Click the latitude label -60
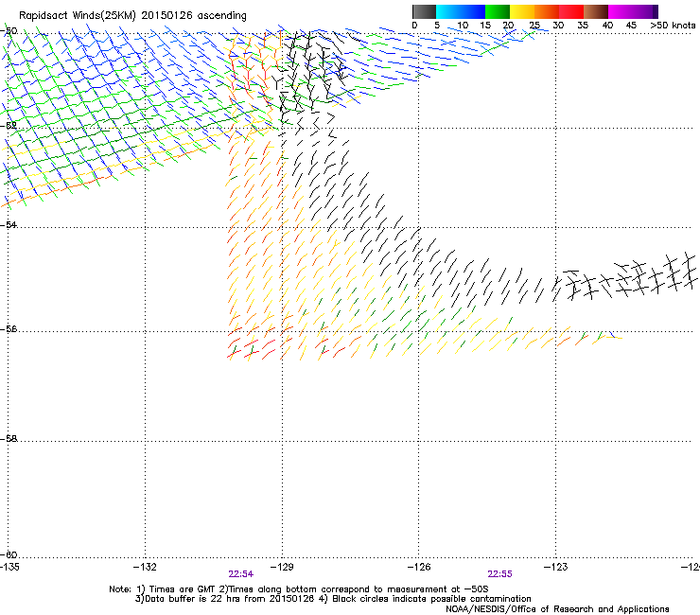 click(9, 554)
